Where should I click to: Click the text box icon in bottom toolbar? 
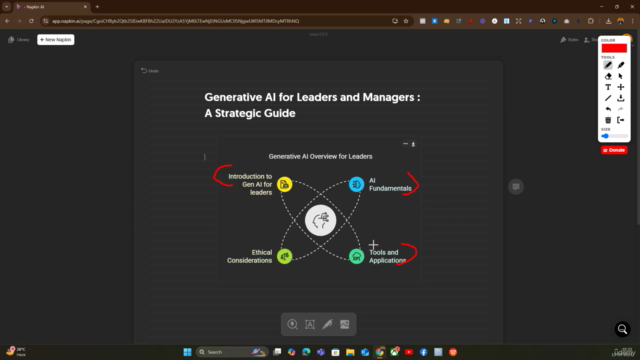point(310,324)
